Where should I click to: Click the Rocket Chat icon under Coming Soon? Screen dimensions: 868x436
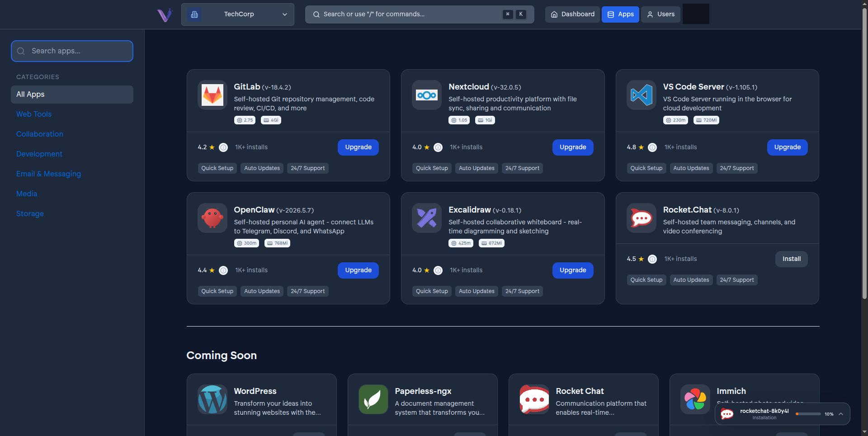(x=534, y=399)
